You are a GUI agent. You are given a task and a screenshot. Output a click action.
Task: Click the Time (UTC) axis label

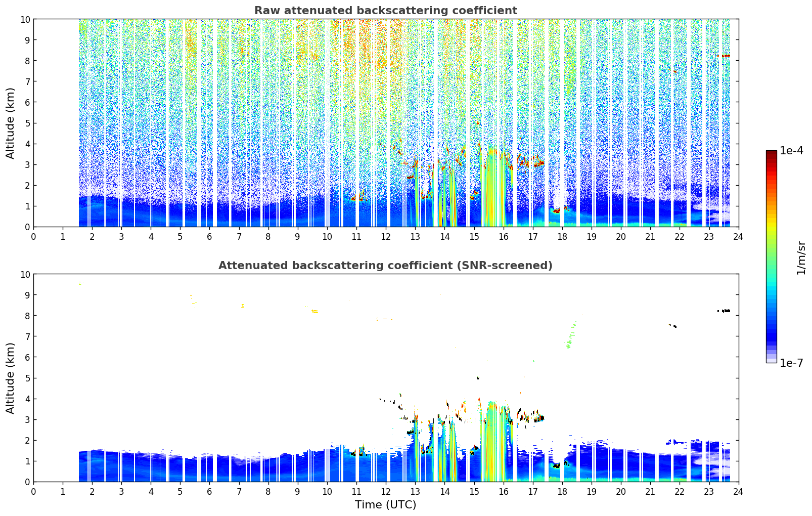click(385, 505)
